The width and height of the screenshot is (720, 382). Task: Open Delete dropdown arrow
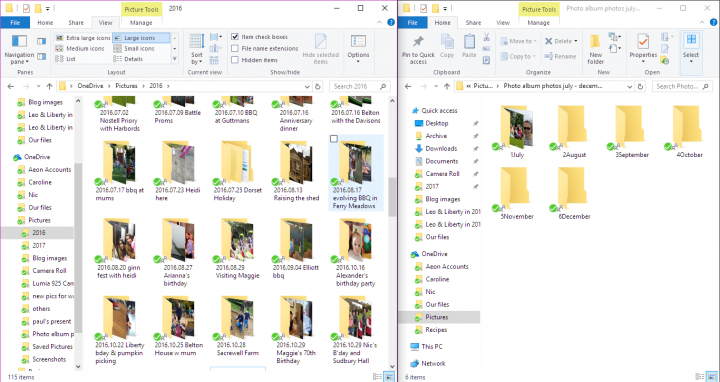click(576, 41)
